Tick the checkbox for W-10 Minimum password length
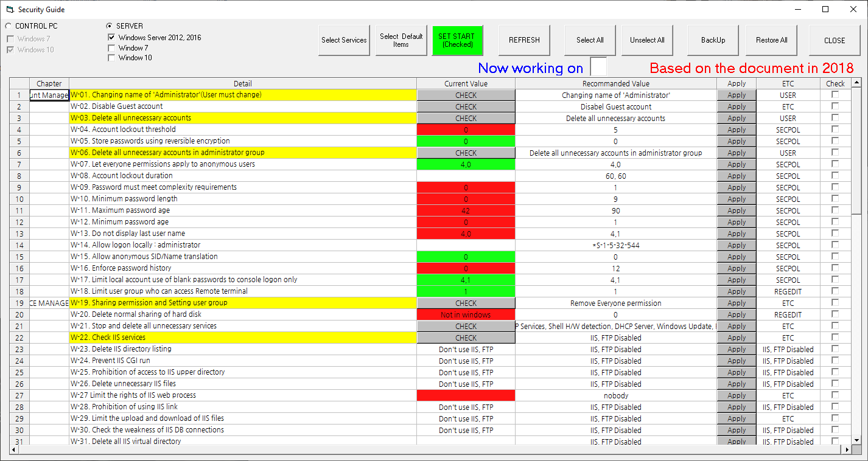The height and width of the screenshot is (461, 868). coord(835,198)
